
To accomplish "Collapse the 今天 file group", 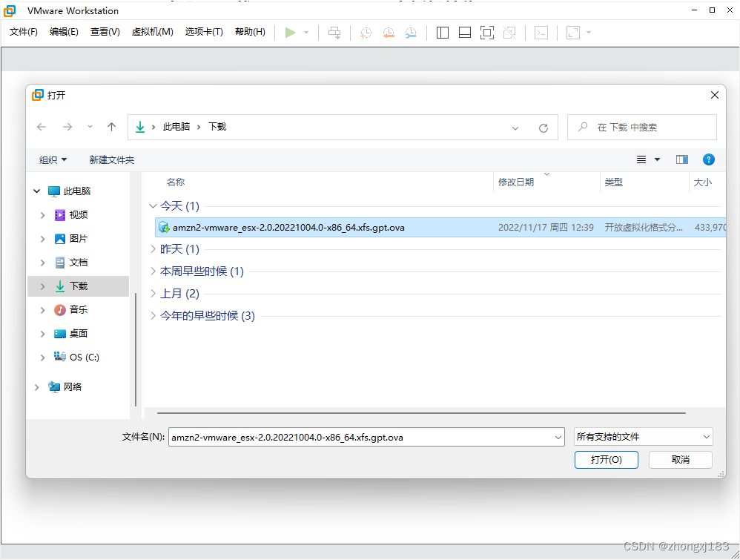I will coord(153,205).
